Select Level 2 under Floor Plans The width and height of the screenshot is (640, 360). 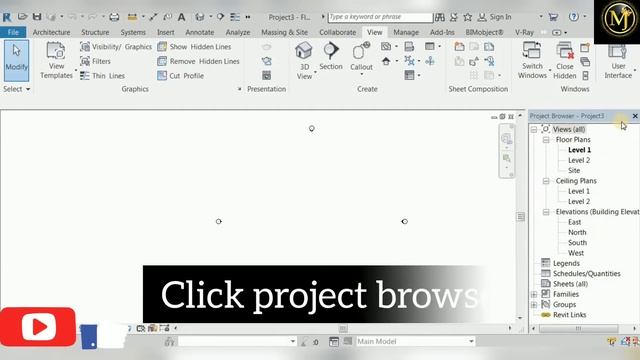[579, 160]
